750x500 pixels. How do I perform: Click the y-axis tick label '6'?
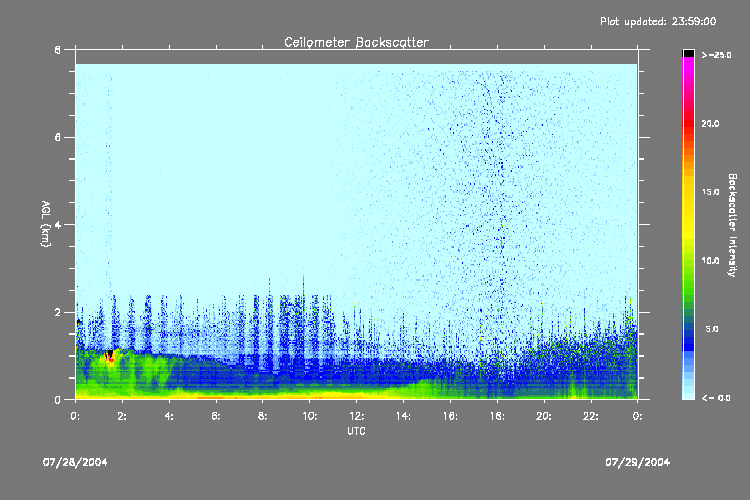tap(58, 137)
